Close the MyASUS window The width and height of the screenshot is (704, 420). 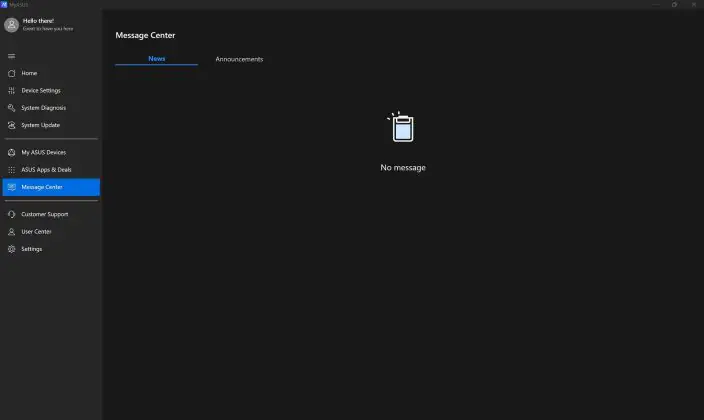tap(694, 4)
